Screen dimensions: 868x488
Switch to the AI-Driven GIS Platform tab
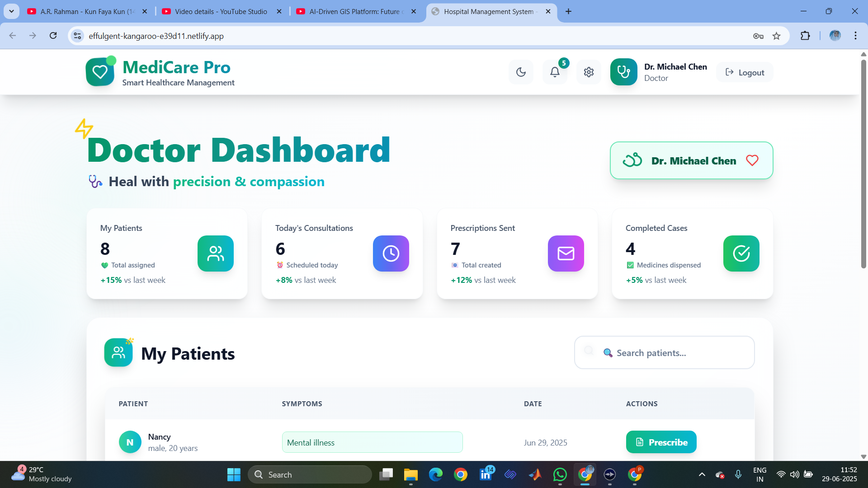pyautogui.click(x=354, y=11)
